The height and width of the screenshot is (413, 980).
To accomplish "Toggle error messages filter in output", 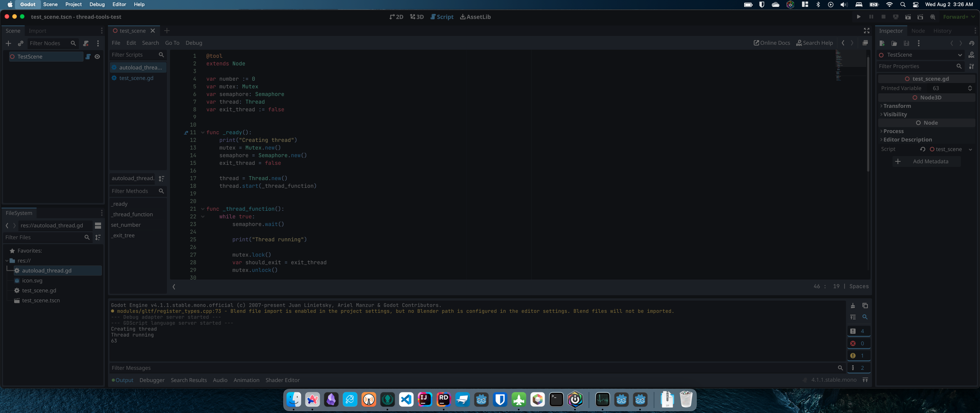I will pyautogui.click(x=857, y=343).
